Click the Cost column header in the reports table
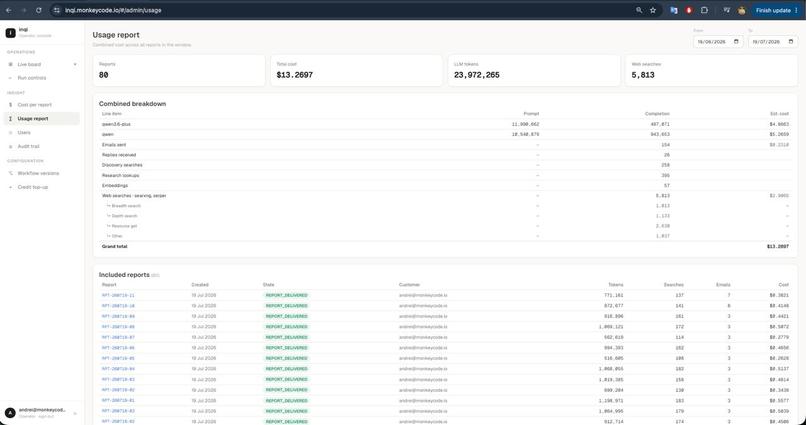Image resolution: width=806 pixels, height=425 pixels. coord(783,285)
